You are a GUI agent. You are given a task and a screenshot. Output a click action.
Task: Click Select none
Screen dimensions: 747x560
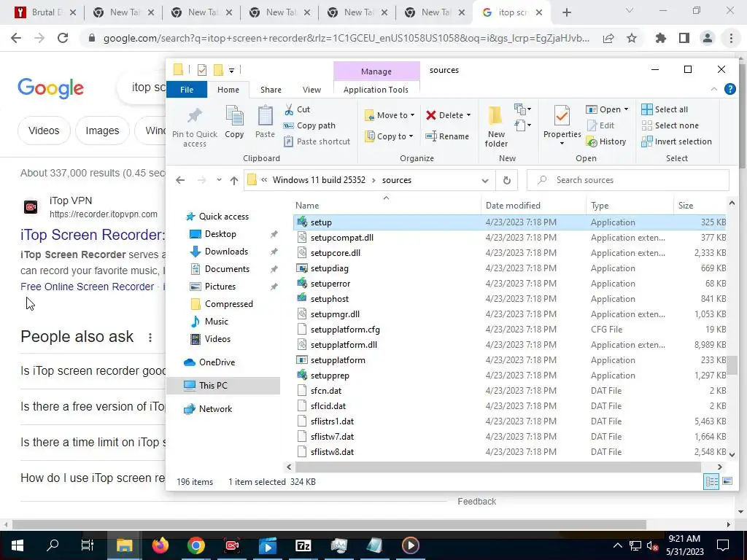click(x=670, y=125)
